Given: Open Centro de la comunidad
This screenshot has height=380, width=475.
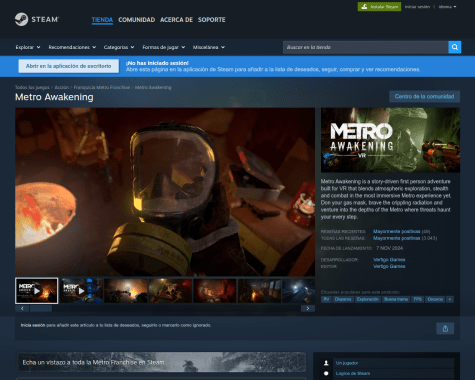Looking at the screenshot, I should tap(424, 96).
